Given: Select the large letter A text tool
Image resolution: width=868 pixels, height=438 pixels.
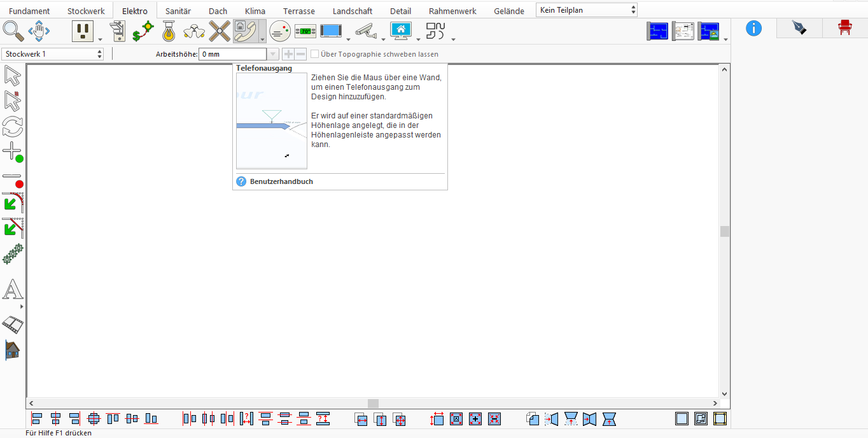Looking at the screenshot, I should 13,290.
